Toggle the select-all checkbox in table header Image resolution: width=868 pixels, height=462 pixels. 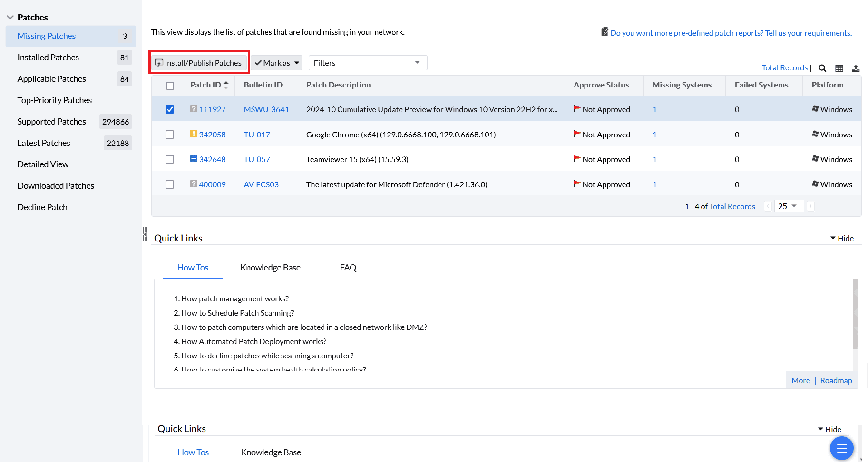tap(170, 86)
